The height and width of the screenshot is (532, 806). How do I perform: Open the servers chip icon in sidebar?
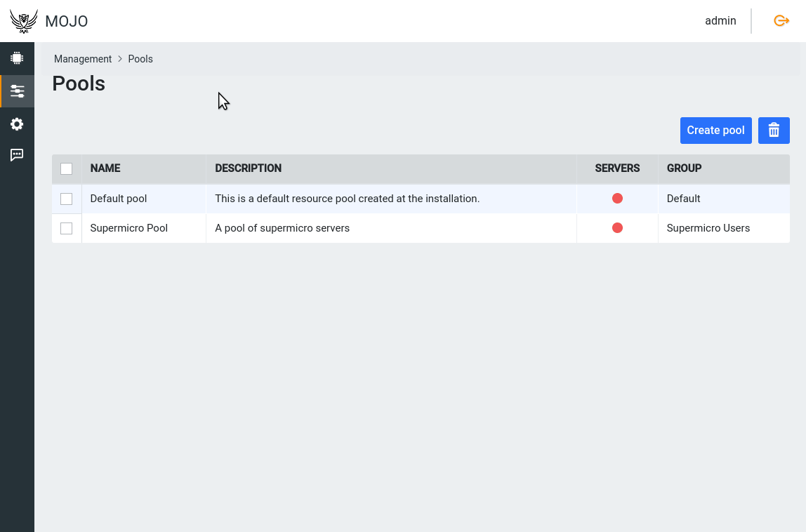17,58
